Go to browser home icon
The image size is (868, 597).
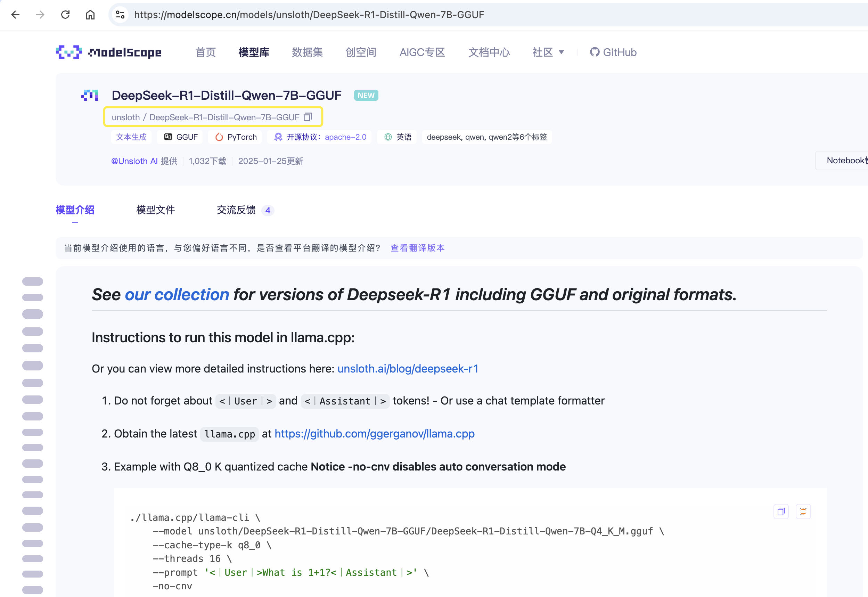coord(90,15)
